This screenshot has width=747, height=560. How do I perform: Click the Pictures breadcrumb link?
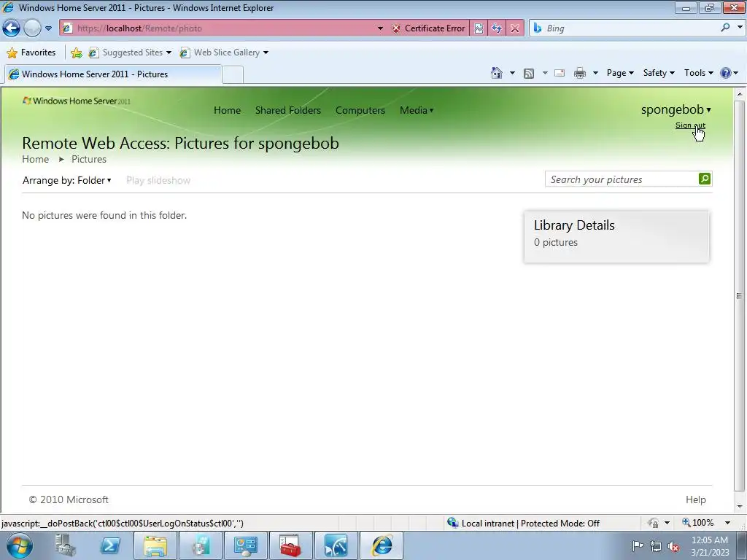(88, 159)
